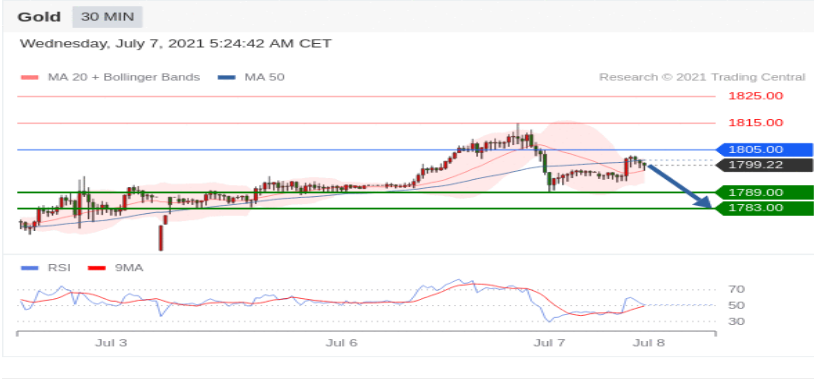The width and height of the screenshot is (814, 384).
Task: Click the blue MA 50 legend swatch
Action: [227, 78]
